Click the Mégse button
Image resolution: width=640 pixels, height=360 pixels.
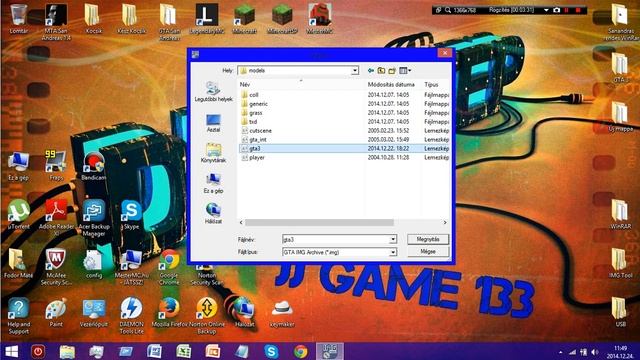click(428, 251)
